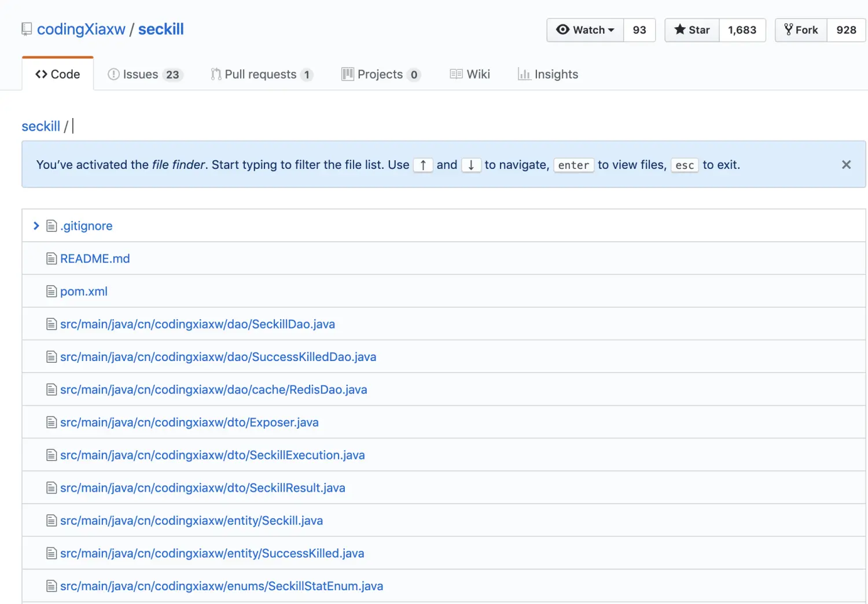Click file icon beside SeckillExecution.java
The width and height of the screenshot is (868, 604).
coord(52,455)
